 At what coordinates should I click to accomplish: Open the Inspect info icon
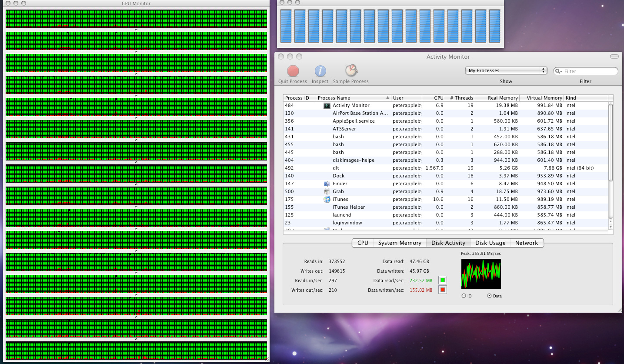point(320,71)
